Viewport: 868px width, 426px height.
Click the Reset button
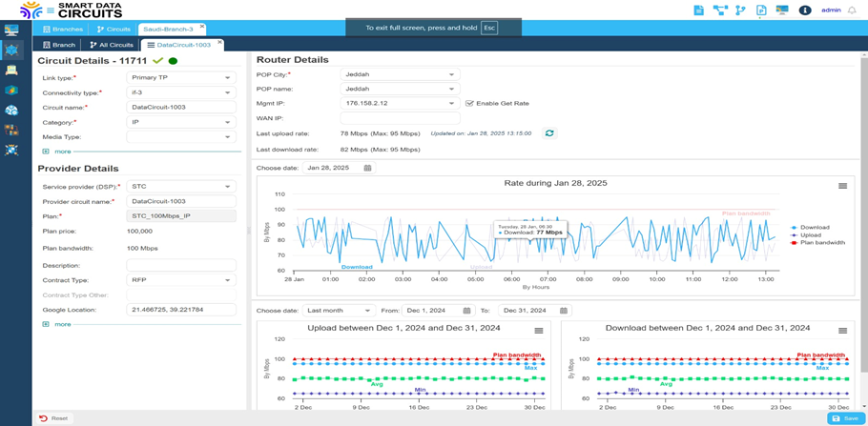point(53,418)
